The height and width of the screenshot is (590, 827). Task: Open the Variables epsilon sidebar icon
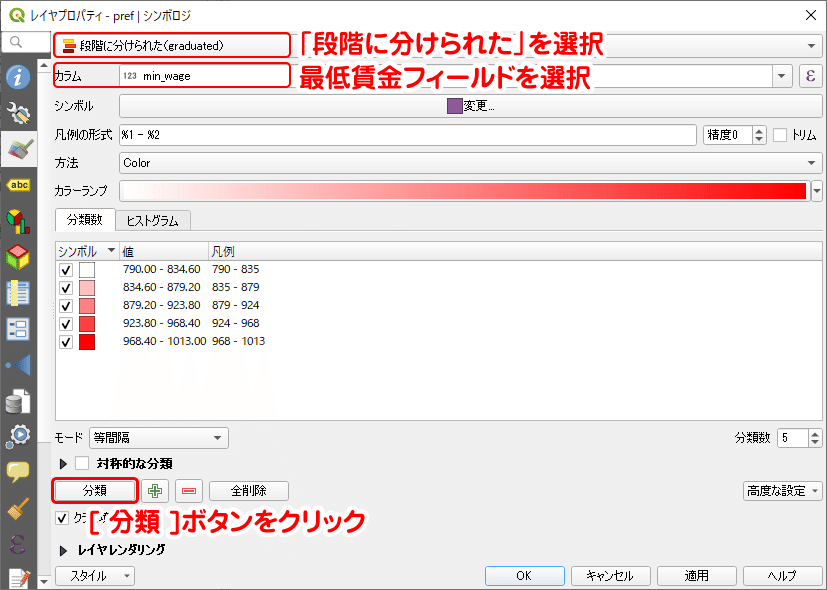click(18, 544)
